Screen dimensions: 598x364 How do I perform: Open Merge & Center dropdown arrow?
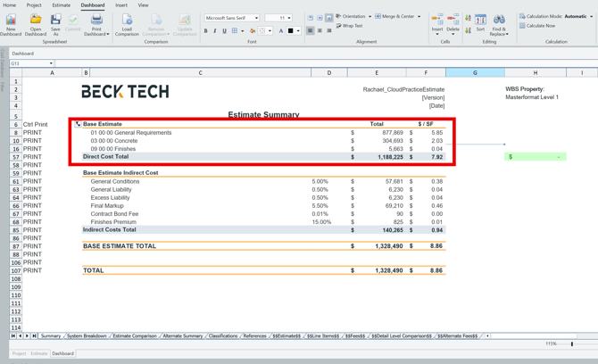(419, 16)
